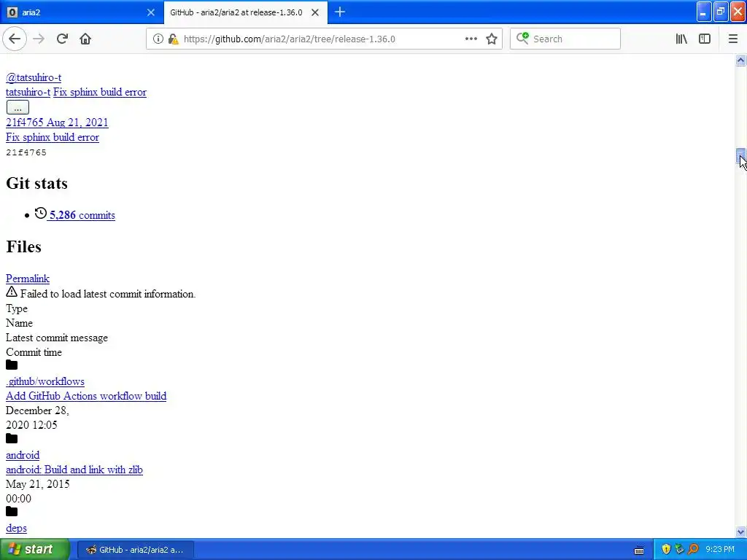Click the security shield tray icon
The image size is (747, 560).
(x=666, y=550)
